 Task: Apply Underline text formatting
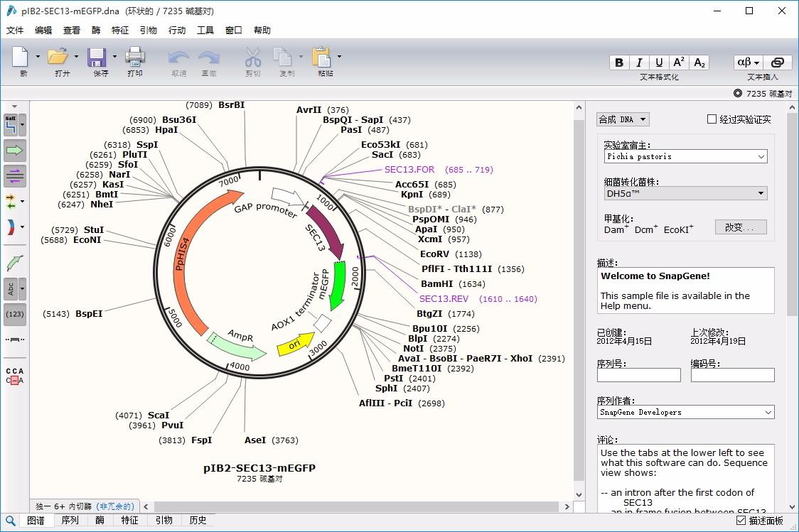coord(659,62)
